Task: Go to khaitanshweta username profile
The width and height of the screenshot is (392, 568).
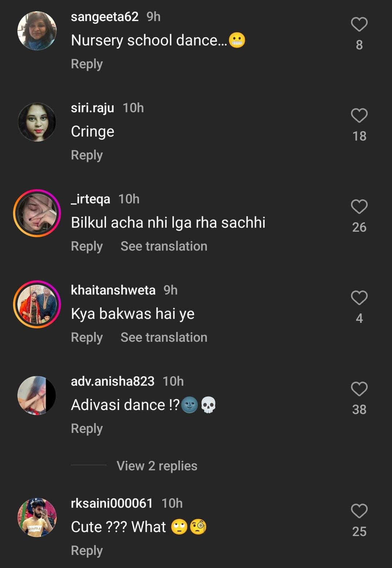Action: pos(113,290)
